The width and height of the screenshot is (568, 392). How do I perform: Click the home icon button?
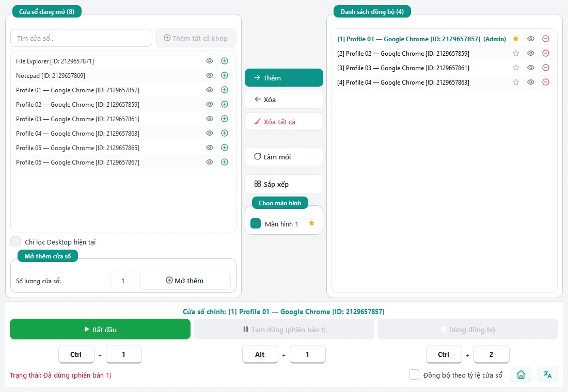[521, 374]
